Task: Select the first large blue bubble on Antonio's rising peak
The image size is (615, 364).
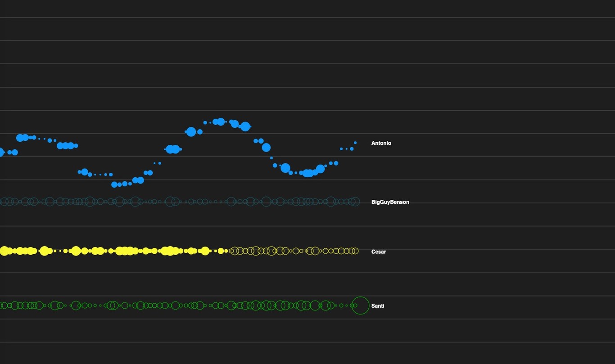Action: point(191,132)
